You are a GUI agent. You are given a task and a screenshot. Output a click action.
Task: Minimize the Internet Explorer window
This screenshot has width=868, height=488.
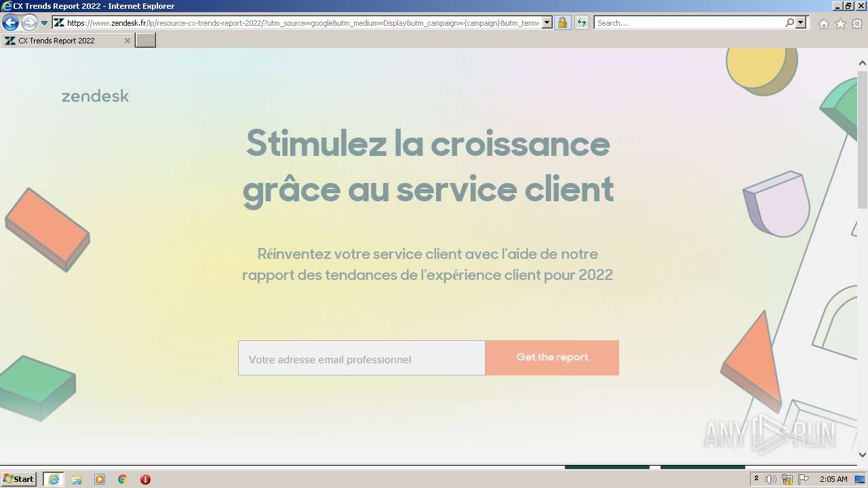coord(837,5)
